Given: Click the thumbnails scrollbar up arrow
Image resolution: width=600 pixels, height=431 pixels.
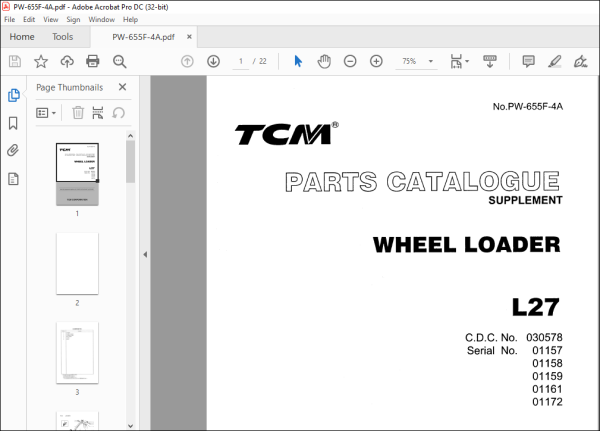Looking at the screenshot, I should click(130, 136).
